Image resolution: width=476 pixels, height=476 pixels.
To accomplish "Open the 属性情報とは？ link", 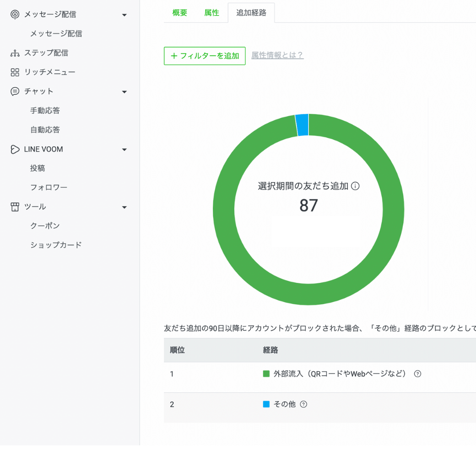I will (277, 55).
